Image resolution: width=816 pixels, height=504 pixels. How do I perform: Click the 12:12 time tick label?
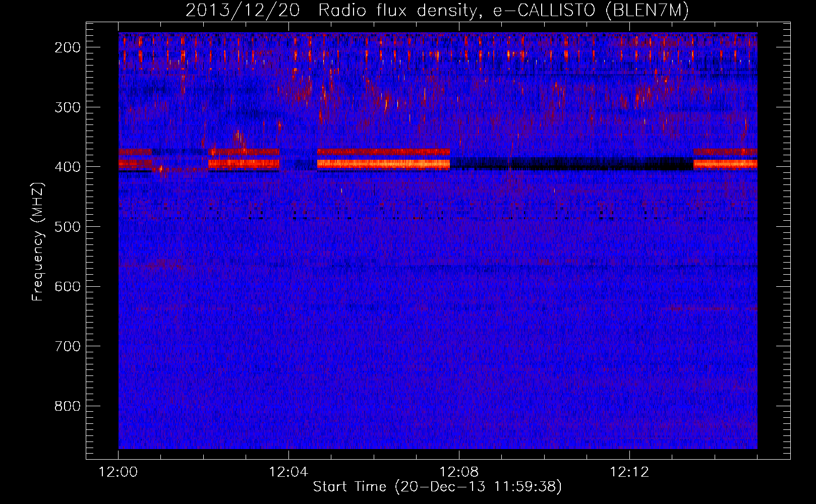[629, 472]
